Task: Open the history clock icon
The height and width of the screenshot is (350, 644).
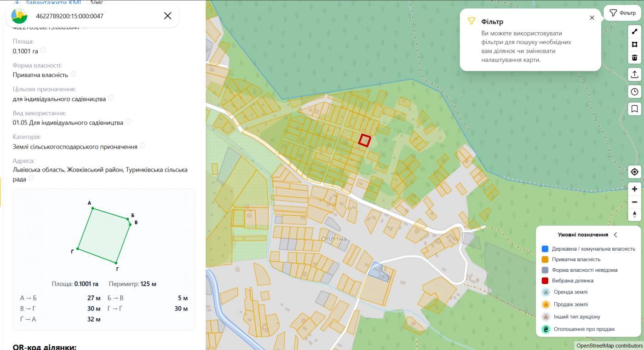Action: click(x=634, y=92)
